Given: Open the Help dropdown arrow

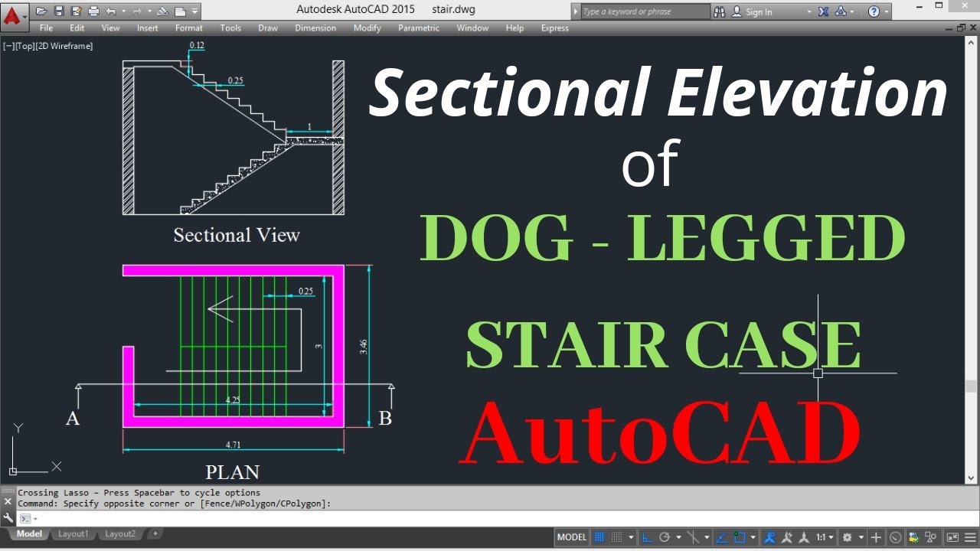Looking at the screenshot, I should coord(887,11).
